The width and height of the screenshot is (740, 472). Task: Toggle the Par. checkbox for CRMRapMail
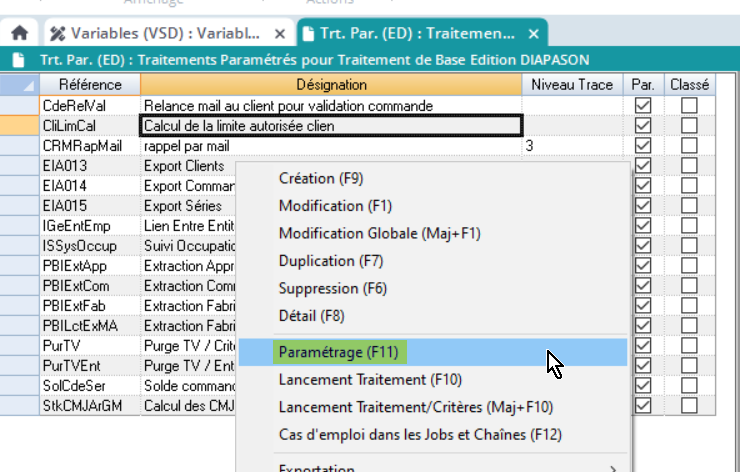[642, 146]
